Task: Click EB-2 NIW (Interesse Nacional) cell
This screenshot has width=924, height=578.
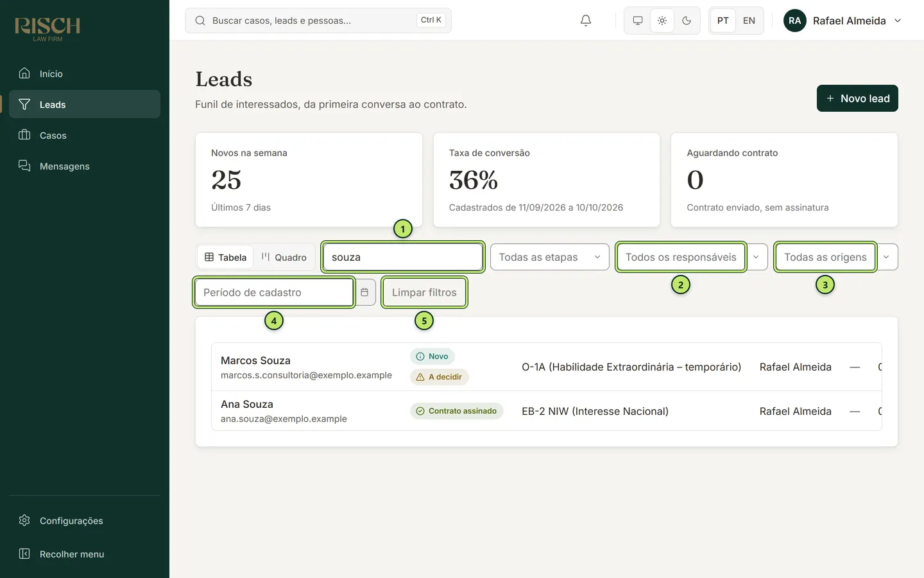Action: pos(595,411)
